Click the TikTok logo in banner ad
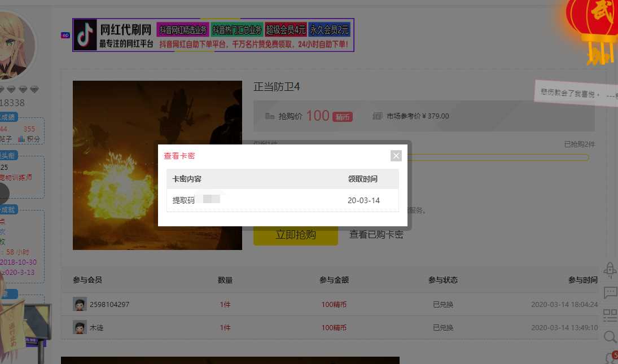 click(x=85, y=34)
